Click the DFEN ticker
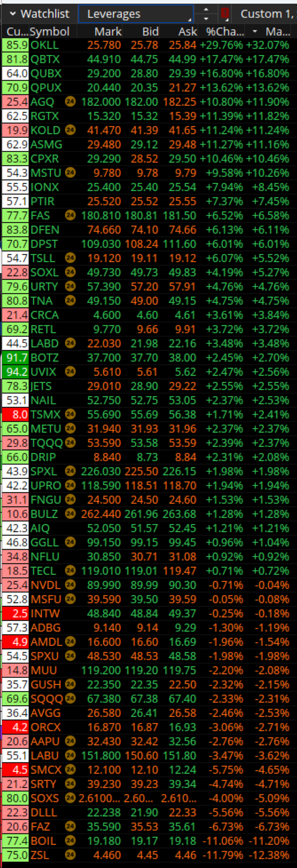 45,229
